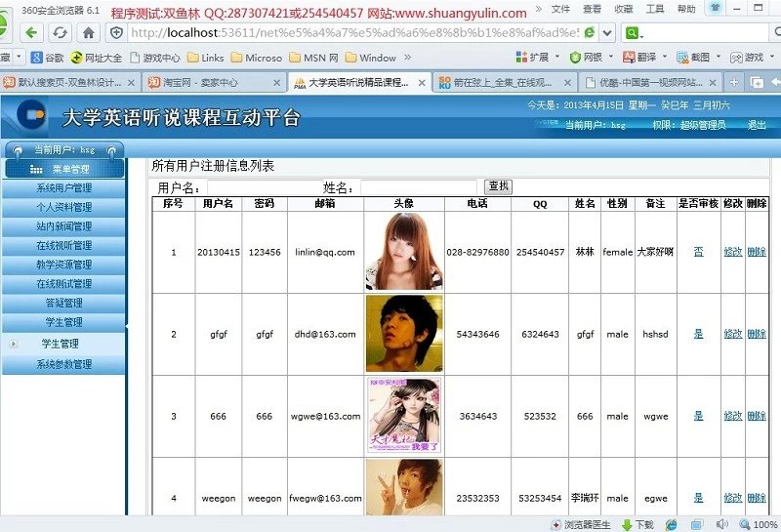This screenshot has height=532, width=781.
Task: Click 删除 link for user 20130415
Action: 756,252
